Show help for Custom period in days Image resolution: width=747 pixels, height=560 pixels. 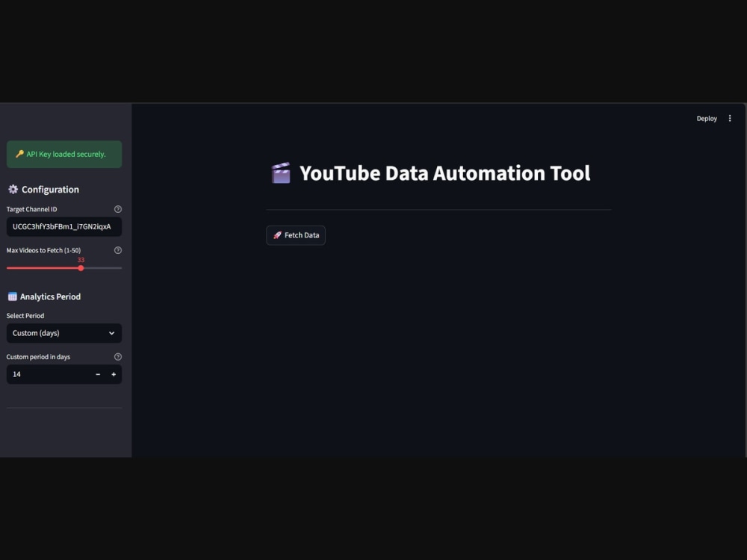118,357
